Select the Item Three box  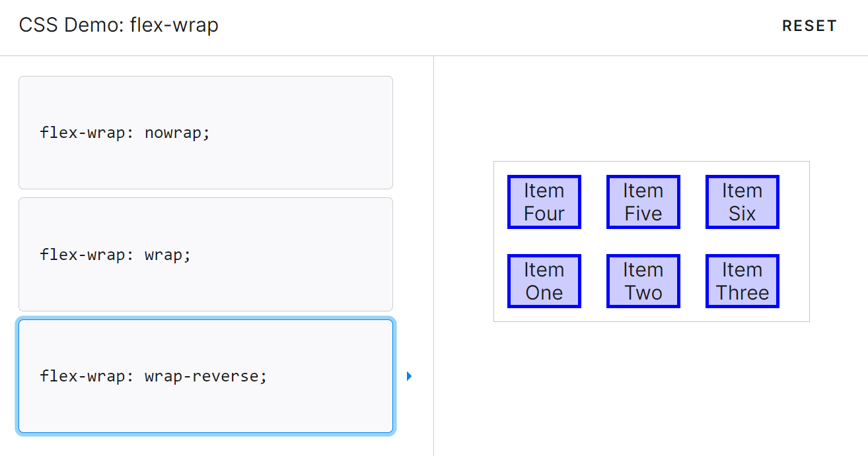click(x=742, y=281)
